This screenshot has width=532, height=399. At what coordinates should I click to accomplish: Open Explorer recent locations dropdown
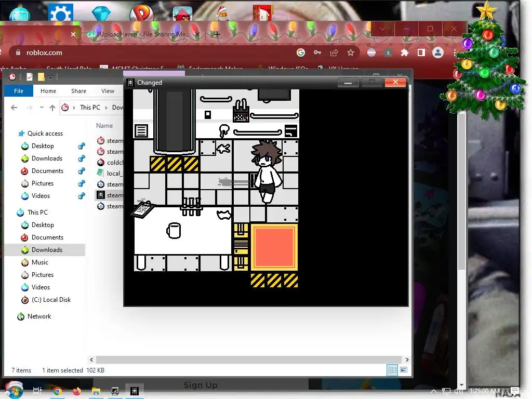pyautogui.click(x=42, y=107)
